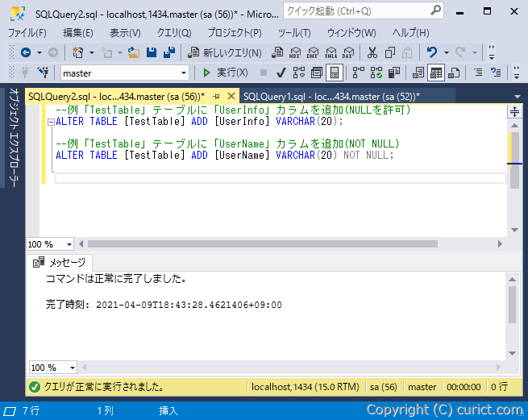Select the メッセージ results tab
Screen dimensions: 528x420
pos(60,262)
